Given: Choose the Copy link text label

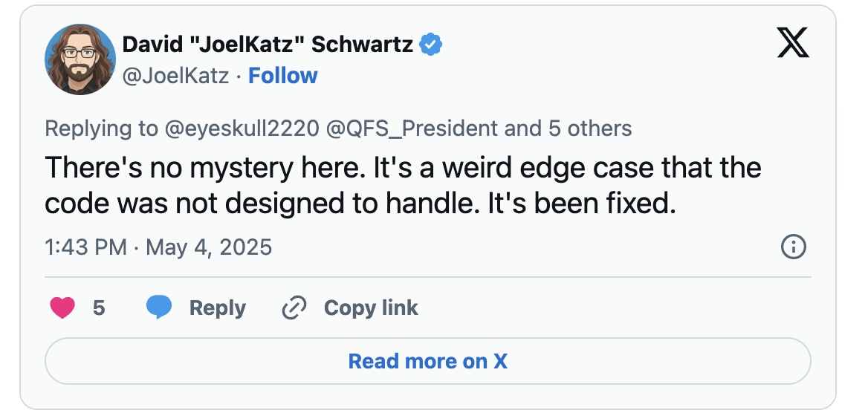Looking at the screenshot, I should 371,308.
